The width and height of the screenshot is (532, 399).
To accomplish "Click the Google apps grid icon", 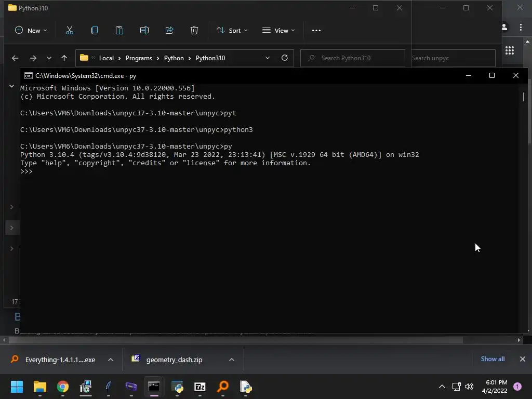I will (510, 50).
